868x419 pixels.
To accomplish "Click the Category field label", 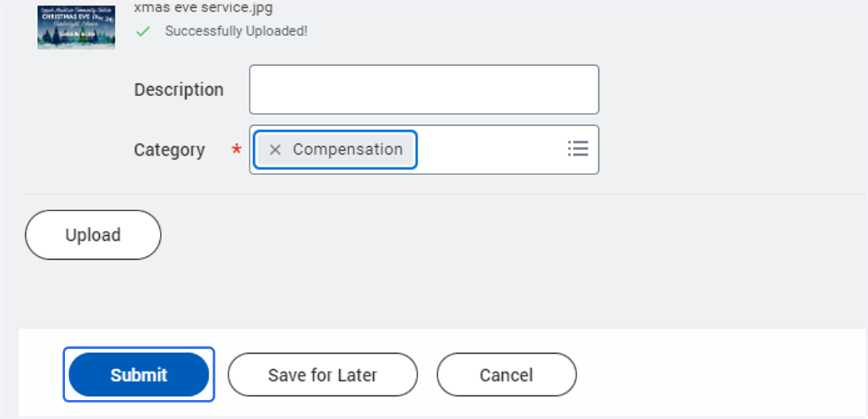I will point(169,150).
